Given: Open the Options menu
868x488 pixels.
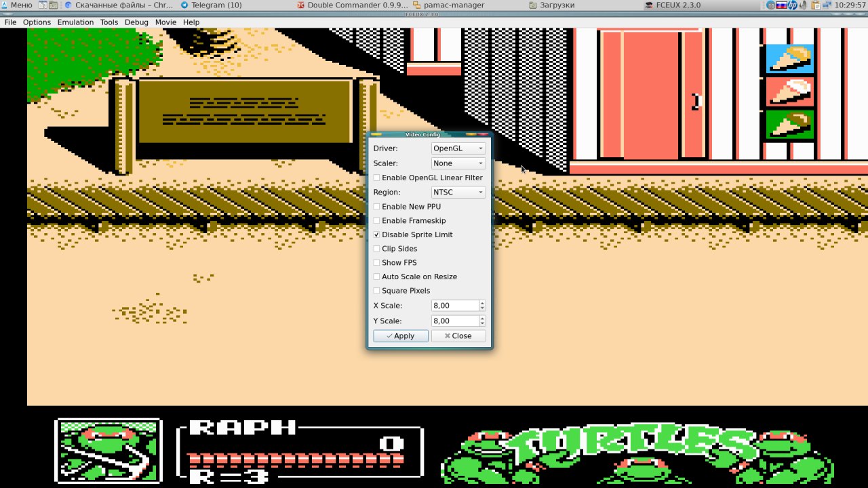Looking at the screenshot, I should (37, 22).
